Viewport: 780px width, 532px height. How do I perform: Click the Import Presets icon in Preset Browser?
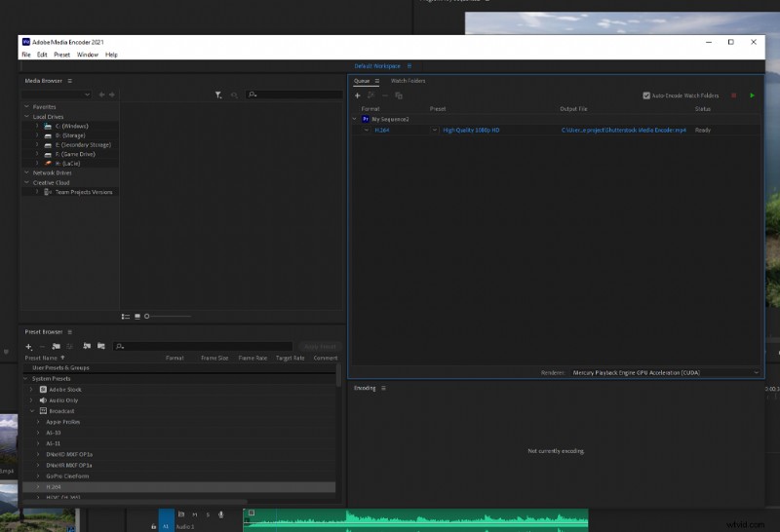tap(87, 346)
